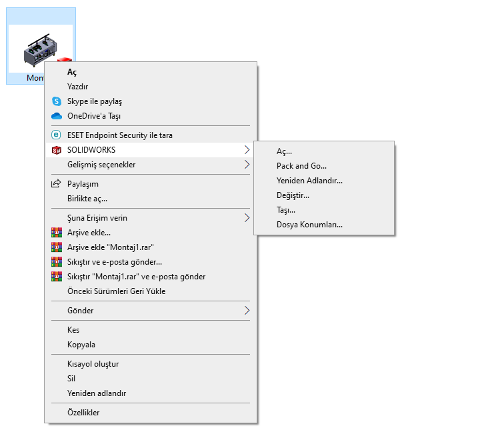This screenshot has height=448, width=504.
Task: Click WinRAR icon for Arşive ekle "Montaj1.rar"
Action: pyautogui.click(x=57, y=247)
